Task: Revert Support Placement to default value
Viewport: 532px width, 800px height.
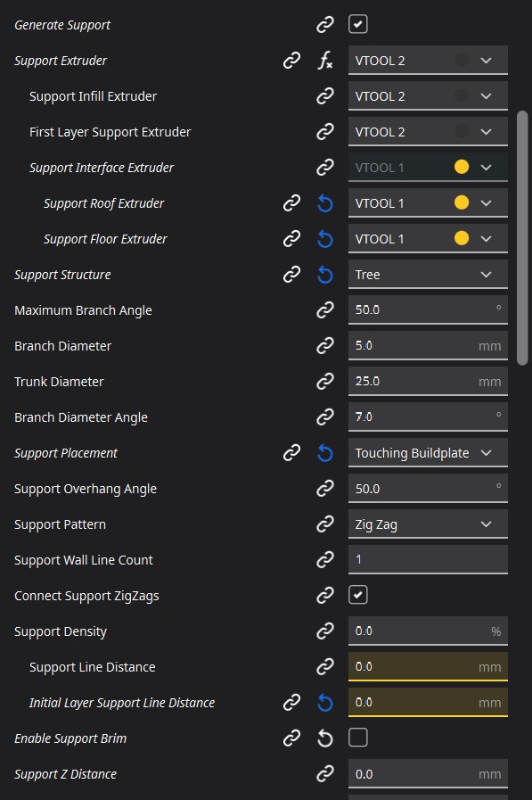Action: pyautogui.click(x=324, y=452)
